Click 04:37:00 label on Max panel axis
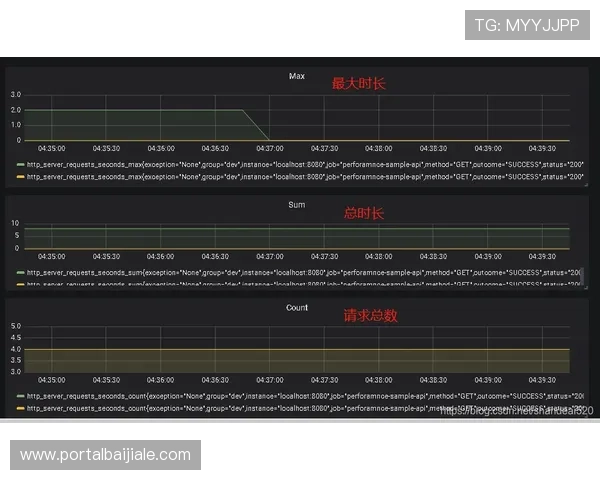Screen dimensions: 600x480 270,149
